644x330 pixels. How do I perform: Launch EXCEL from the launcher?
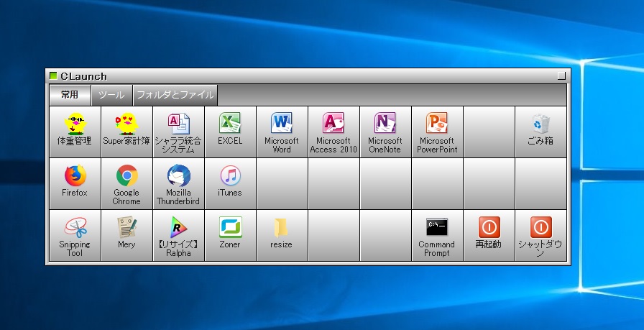tap(230, 131)
